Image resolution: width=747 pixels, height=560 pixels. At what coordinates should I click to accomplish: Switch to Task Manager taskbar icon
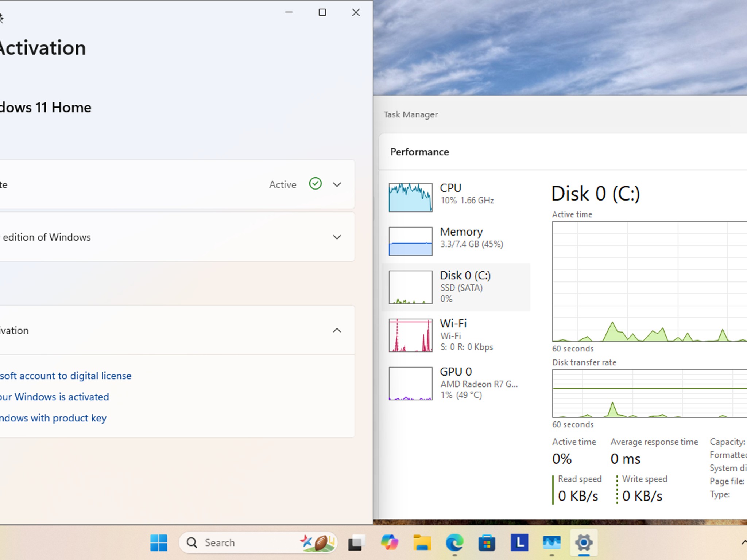551,543
